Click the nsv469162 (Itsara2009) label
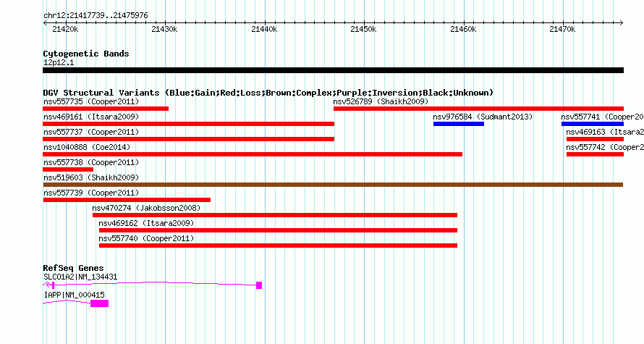The height and width of the screenshot is (344, 644). tap(146, 223)
